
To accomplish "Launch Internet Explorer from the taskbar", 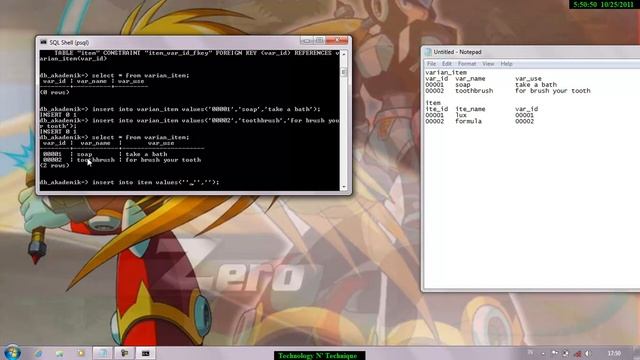I will click(x=39, y=353).
